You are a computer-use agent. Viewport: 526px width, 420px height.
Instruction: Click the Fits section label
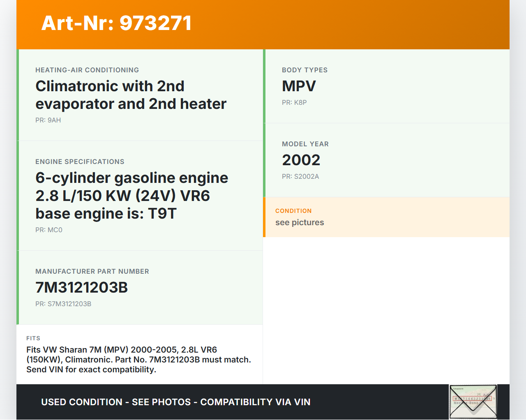(33, 338)
